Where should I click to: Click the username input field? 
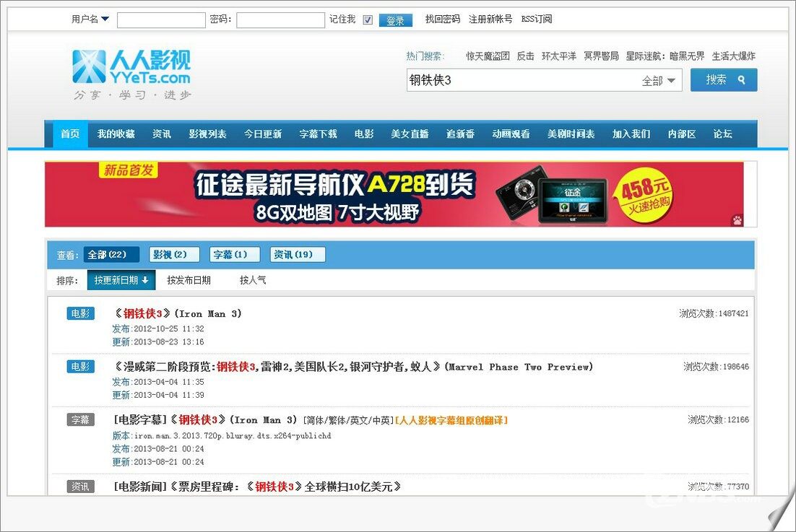tap(161, 20)
